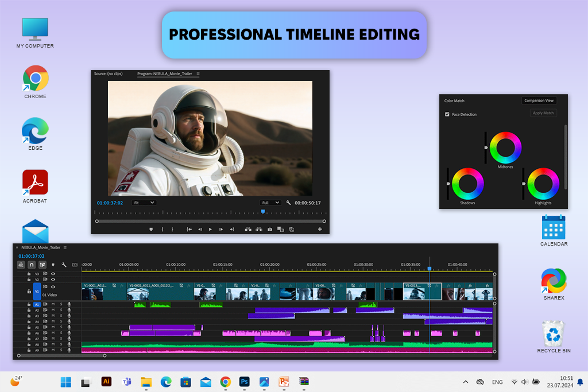
Task: Click the Highlights luminance slider
Action: (524, 184)
